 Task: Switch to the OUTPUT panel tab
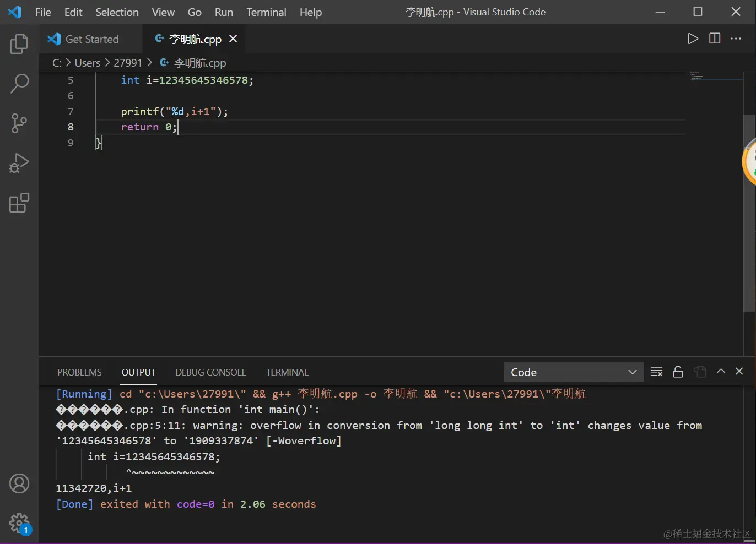pos(138,372)
